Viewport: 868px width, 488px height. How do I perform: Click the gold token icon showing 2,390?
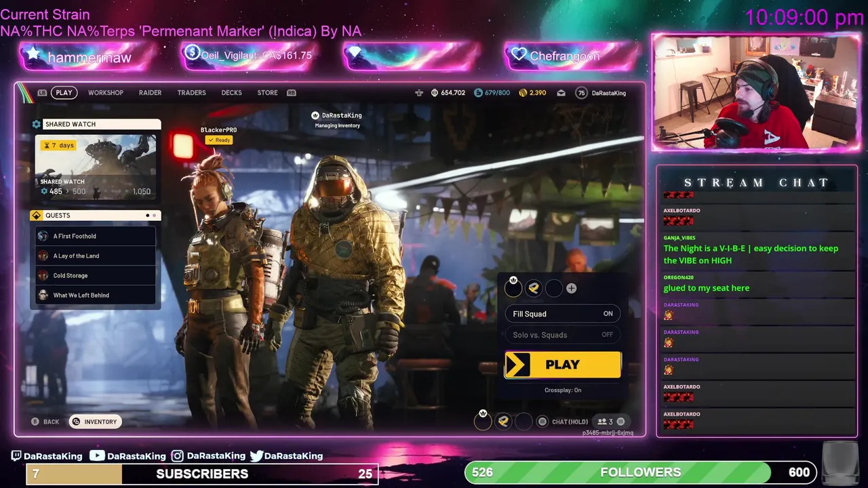coord(523,93)
